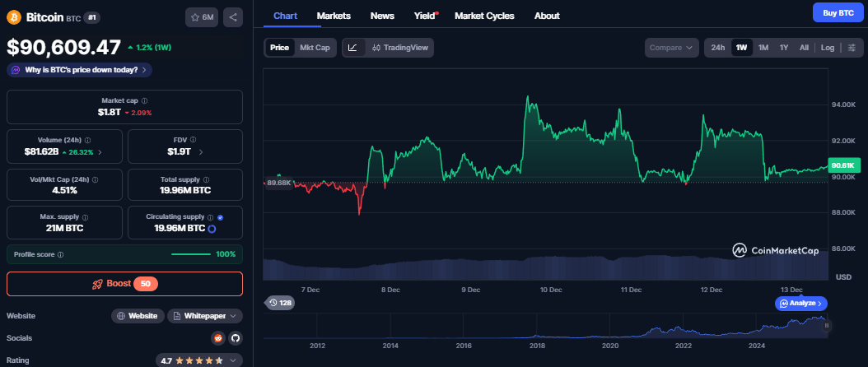Screen dimensions: 868x367
Task: Toggle Log scale
Action: (x=828, y=48)
